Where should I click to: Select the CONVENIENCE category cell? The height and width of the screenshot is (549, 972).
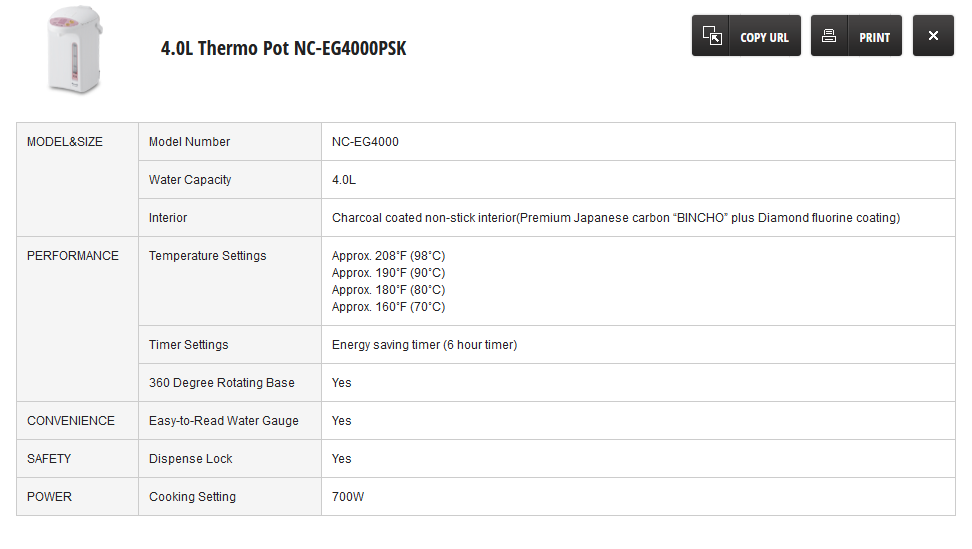tap(71, 421)
